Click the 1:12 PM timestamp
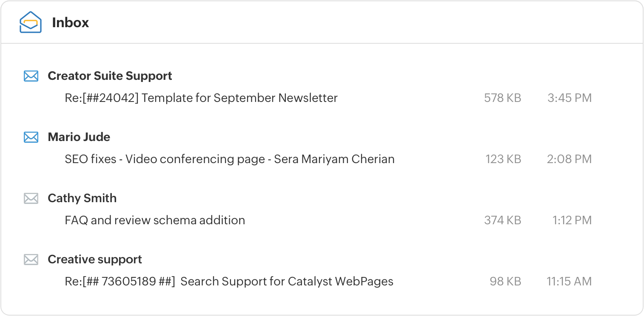 572,220
